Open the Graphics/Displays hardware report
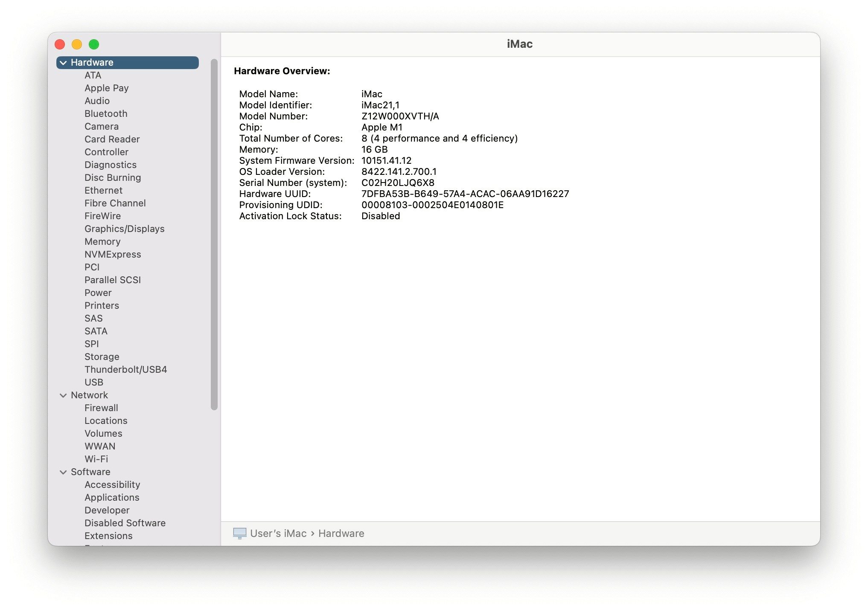 [x=124, y=229]
